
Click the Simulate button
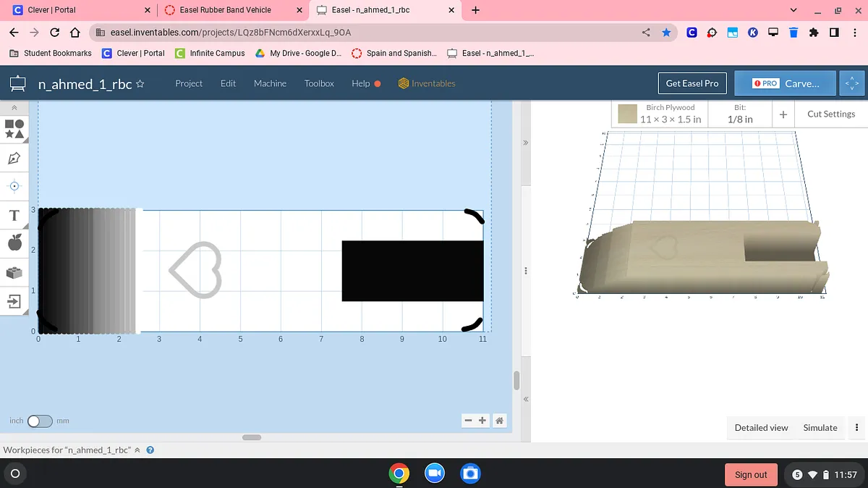point(820,428)
